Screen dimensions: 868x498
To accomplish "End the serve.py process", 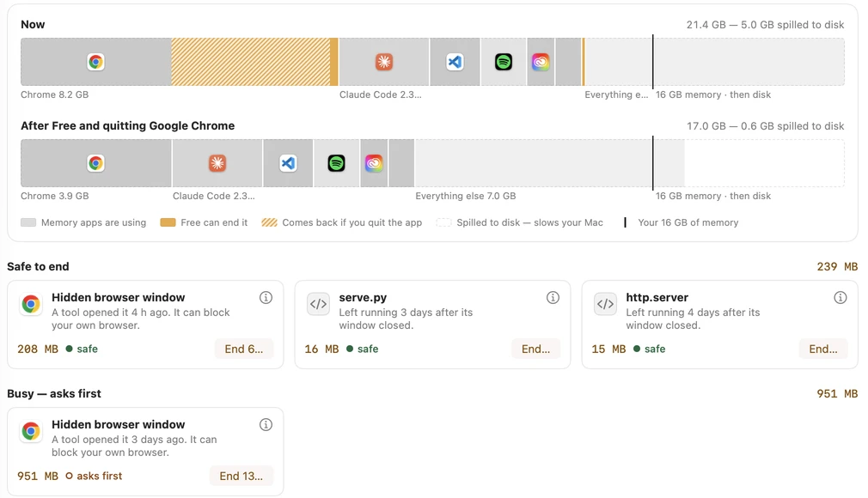I will tap(536, 349).
